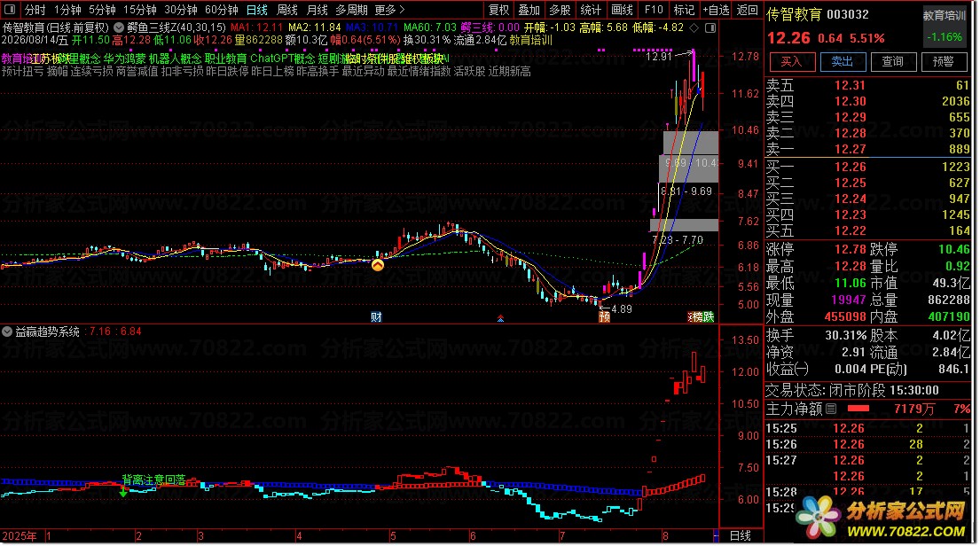Open the chart indicator dropdown chevron beside 鳄鱼三线Z
Image resolution: width=980 pixels, height=546 pixels.
119,27
